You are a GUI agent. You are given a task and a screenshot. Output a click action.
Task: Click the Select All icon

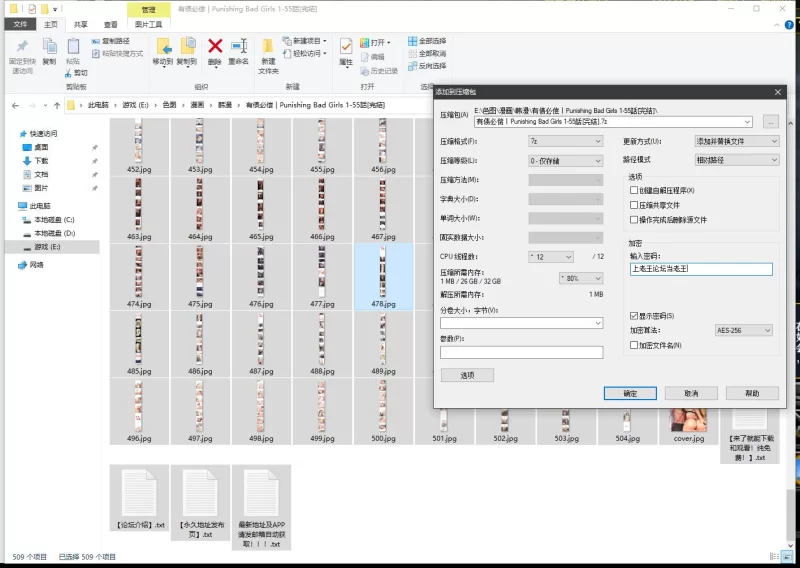[412, 43]
